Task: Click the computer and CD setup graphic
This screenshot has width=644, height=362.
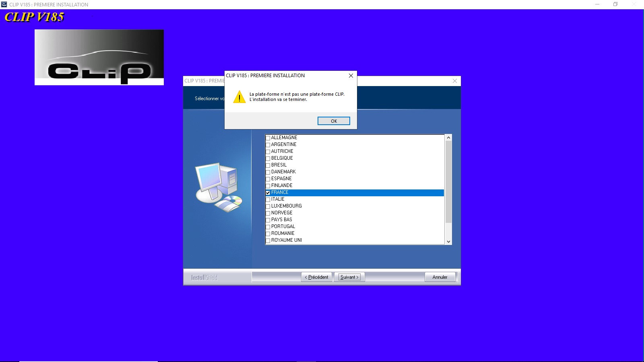Action: click(x=219, y=187)
